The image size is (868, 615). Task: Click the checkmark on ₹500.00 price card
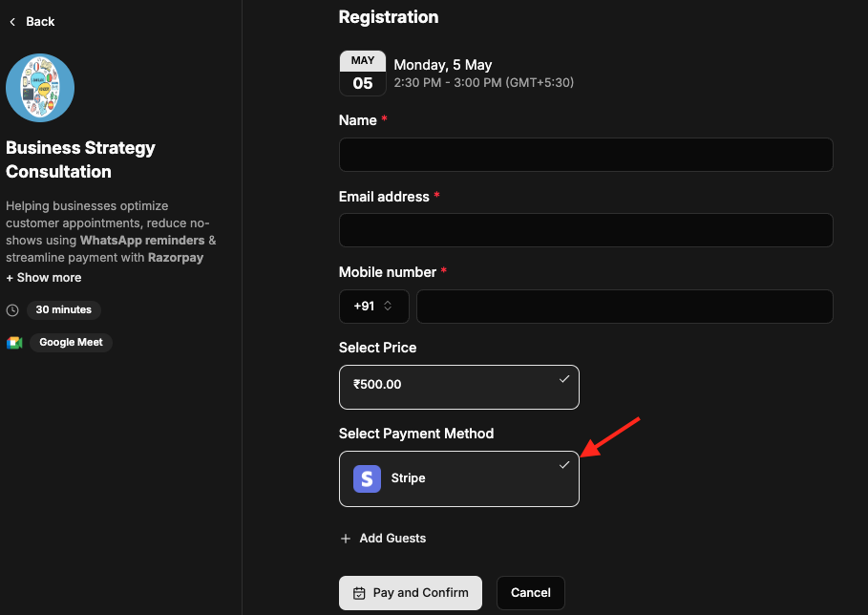coord(564,379)
